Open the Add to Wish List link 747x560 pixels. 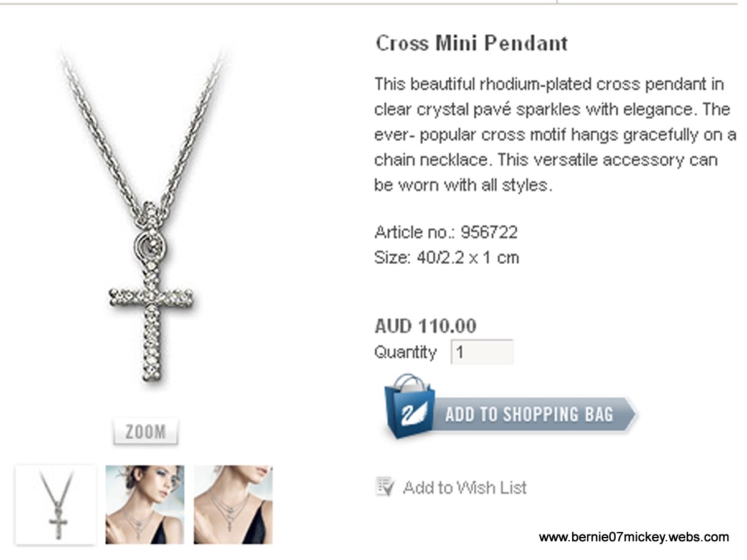tap(464, 487)
